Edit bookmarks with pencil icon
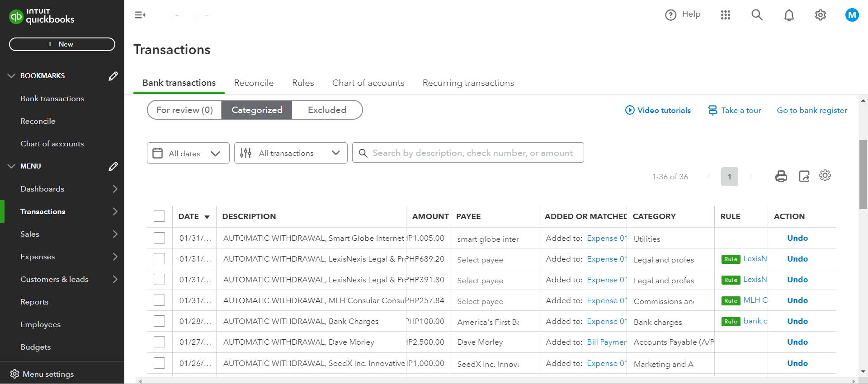Screen dimensions: 868x384 point(113,76)
